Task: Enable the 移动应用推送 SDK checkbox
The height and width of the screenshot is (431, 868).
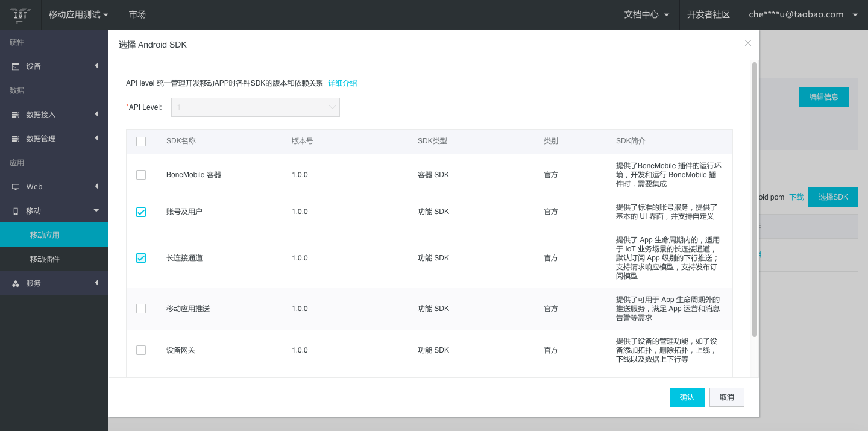Action: click(141, 309)
